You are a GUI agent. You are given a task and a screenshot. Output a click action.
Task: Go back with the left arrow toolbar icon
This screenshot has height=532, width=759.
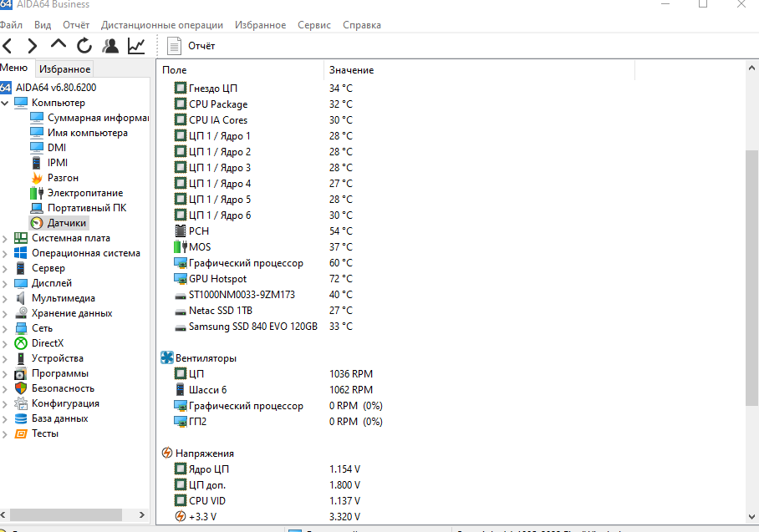8,46
